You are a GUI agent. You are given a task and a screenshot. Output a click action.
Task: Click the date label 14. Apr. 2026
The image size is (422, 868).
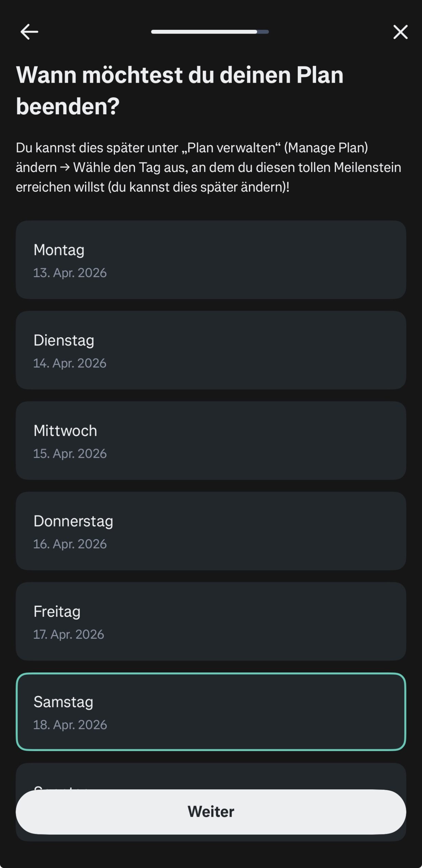70,363
